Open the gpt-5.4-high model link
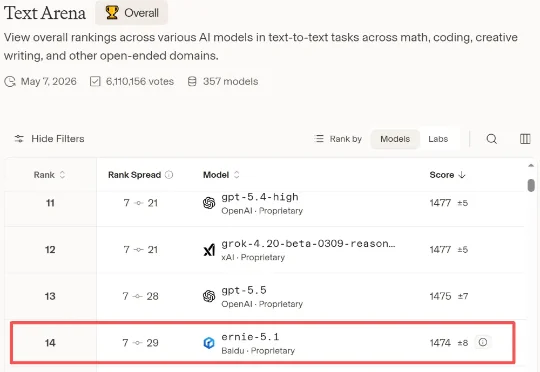This screenshot has height=372, width=540. tap(260, 197)
